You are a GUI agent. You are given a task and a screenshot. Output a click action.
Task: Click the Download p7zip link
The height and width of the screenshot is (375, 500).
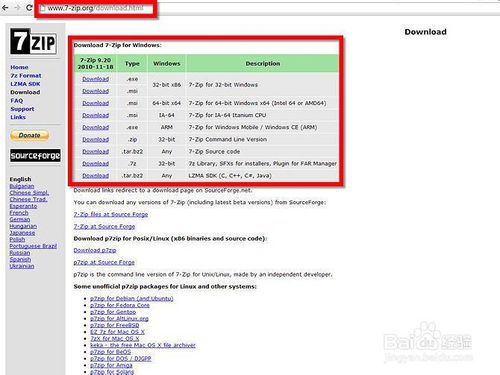pyautogui.click(x=95, y=250)
